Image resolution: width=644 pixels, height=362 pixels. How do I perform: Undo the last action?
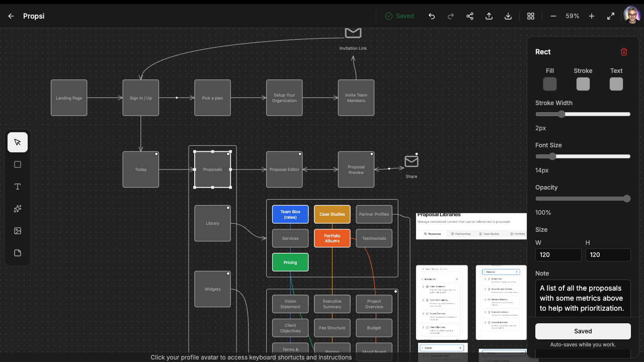[x=432, y=16]
